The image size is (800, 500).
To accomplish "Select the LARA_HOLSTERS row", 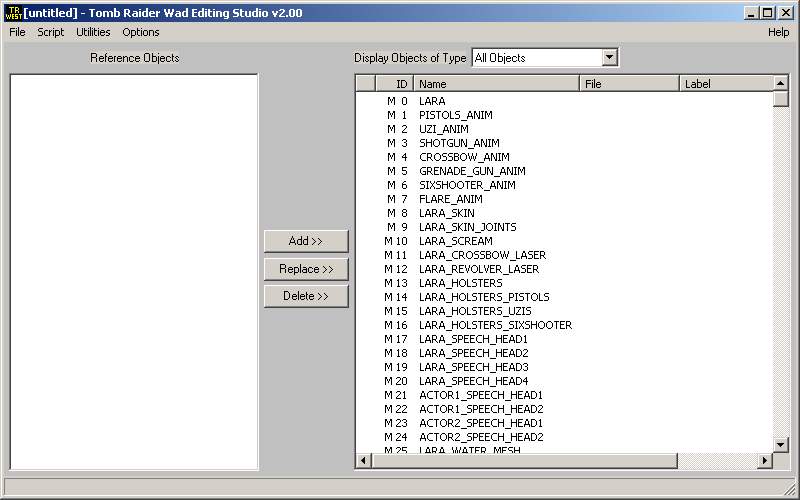I will (565, 283).
